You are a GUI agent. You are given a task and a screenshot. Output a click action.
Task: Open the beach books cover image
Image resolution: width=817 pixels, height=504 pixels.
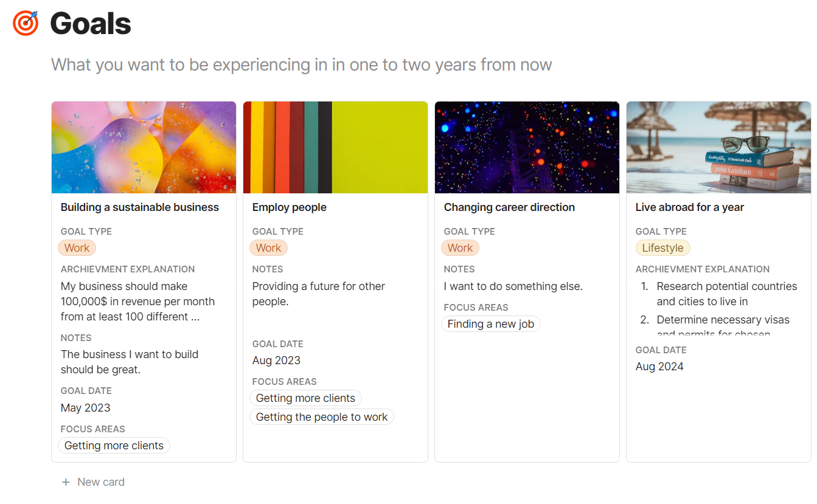(718, 147)
